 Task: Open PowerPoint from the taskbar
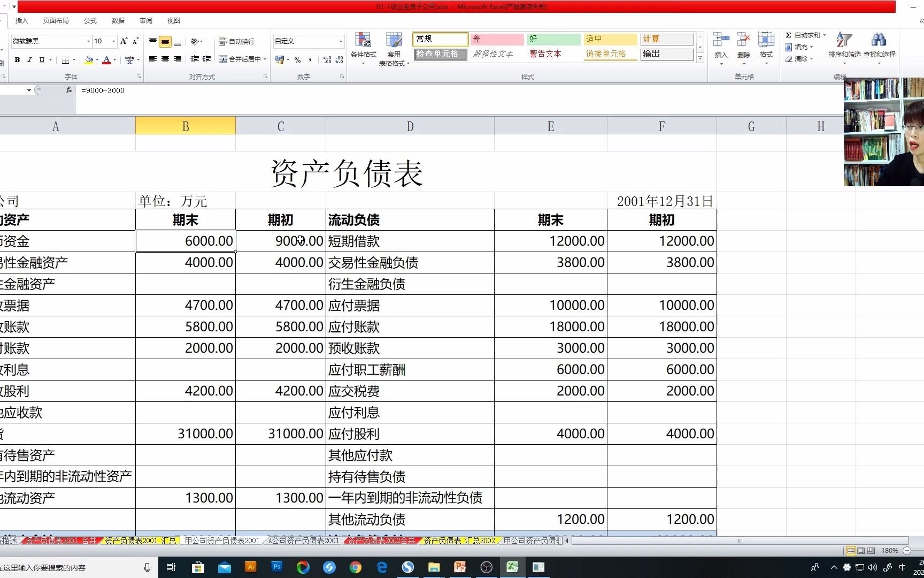pos(460,567)
